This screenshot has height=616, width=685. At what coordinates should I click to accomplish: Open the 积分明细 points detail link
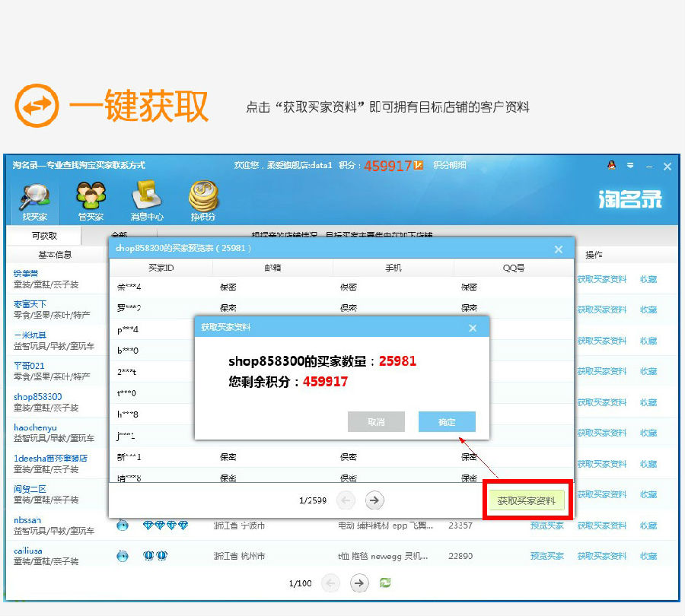(x=450, y=165)
